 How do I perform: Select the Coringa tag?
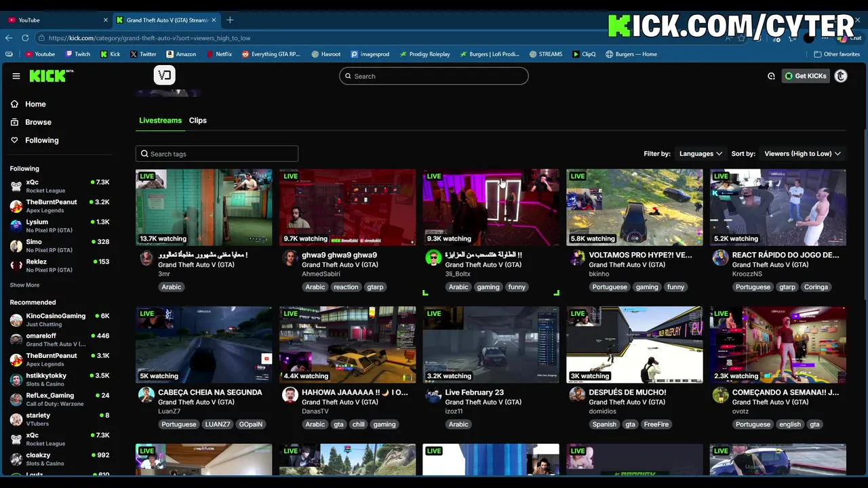pyautogui.click(x=816, y=287)
